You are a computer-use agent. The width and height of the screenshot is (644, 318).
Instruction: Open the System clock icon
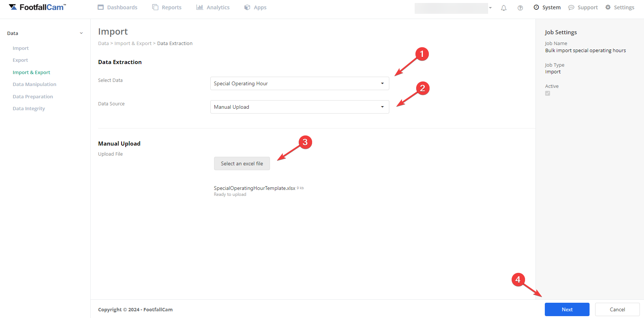[536, 7]
